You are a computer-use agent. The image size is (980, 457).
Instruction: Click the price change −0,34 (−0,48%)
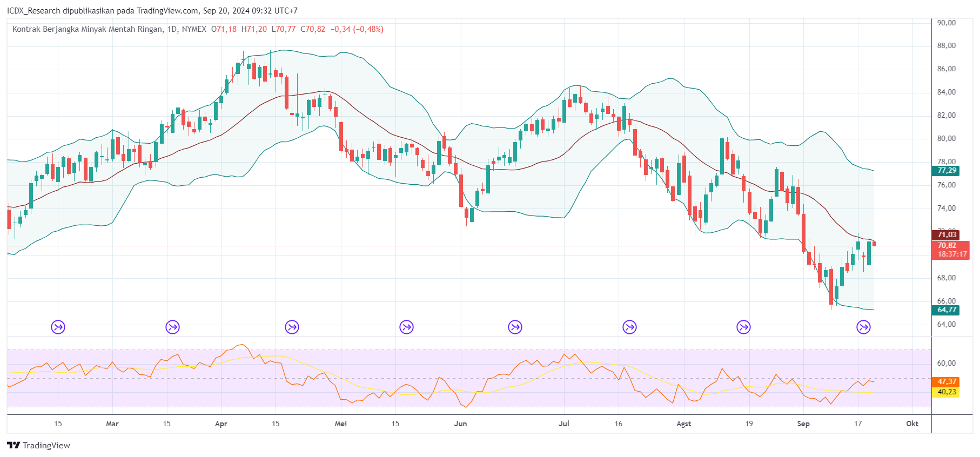click(x=357, y=29)
